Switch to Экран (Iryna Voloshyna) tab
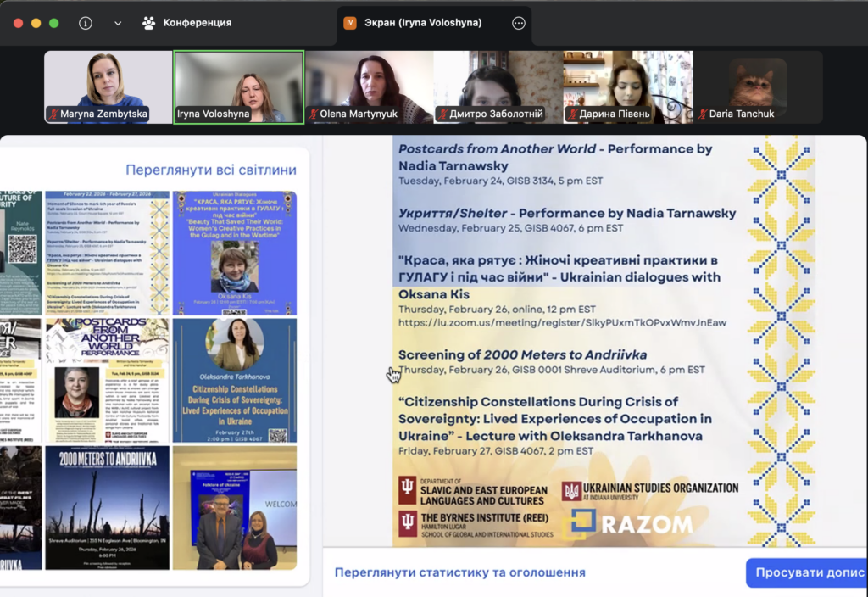868x597 pixels. (x=425, y=23)
